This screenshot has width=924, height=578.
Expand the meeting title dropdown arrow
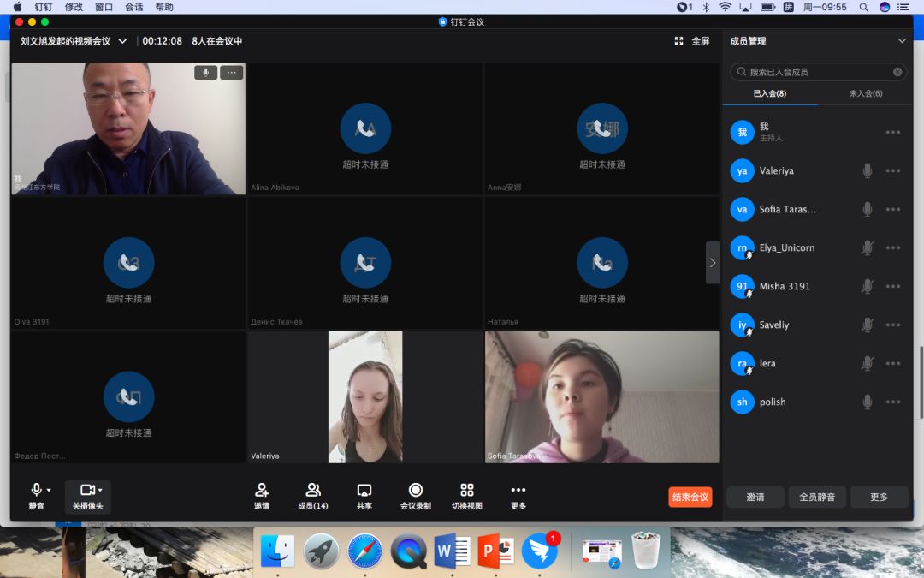122,41
